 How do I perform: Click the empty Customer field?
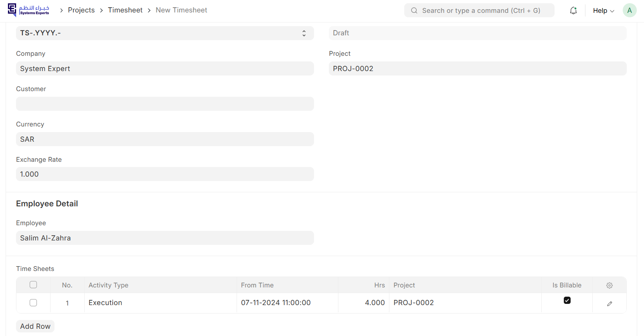(164, 104)
